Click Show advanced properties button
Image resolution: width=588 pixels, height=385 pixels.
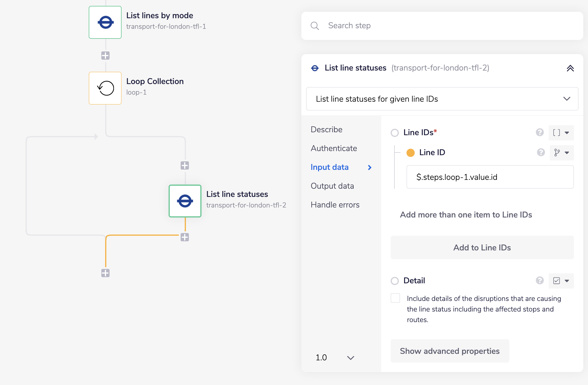(450, 351)
